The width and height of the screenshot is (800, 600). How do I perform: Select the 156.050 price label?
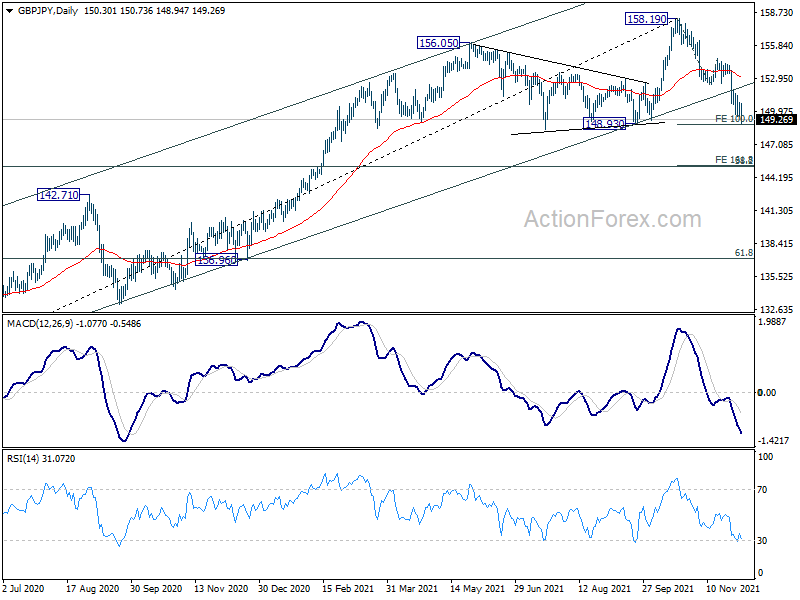click(x=438, y=43)
